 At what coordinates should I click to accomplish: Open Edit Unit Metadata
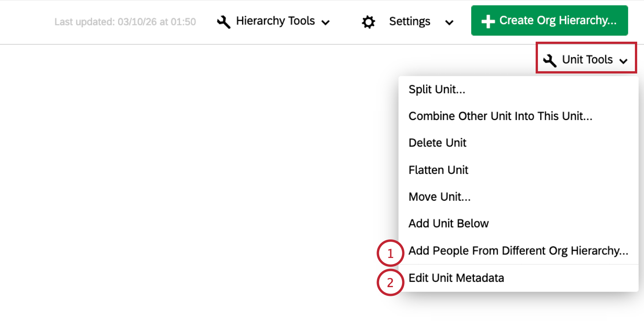(x=518, y=278)
